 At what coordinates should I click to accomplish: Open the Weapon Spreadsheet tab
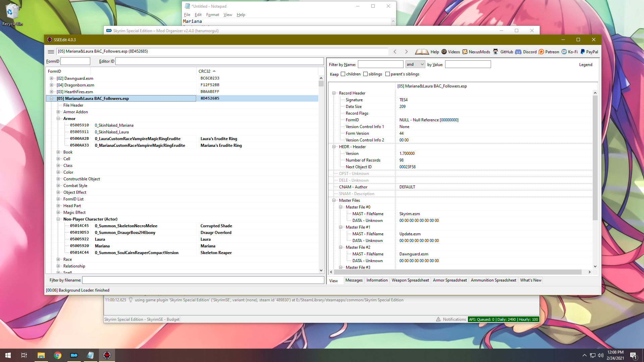tap(410, 280)
